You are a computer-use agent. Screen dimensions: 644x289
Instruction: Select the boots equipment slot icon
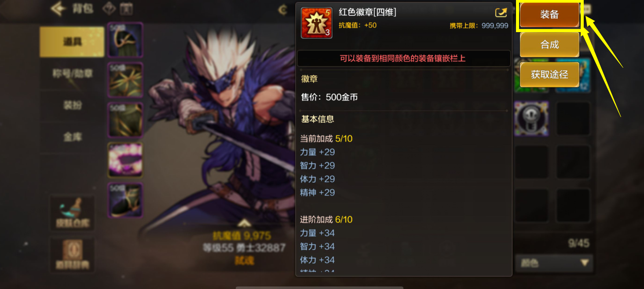click(125, 200)
